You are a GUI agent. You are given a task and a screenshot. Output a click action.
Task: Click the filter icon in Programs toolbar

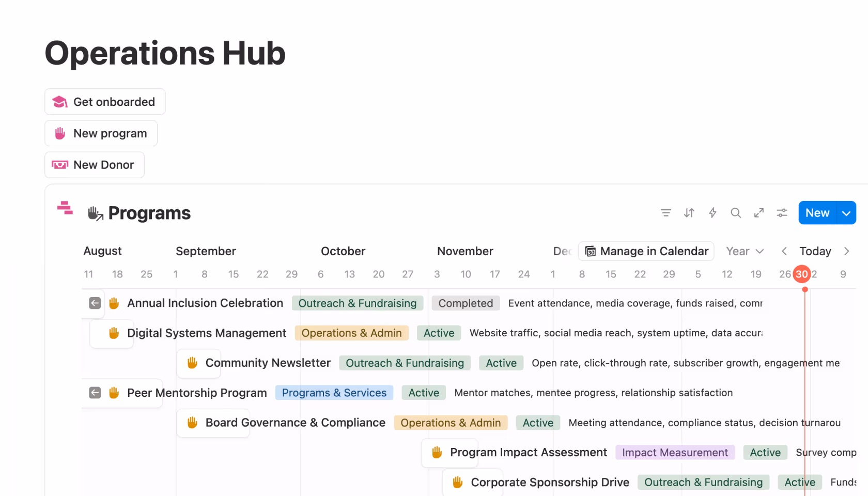(x=665, y=213)
